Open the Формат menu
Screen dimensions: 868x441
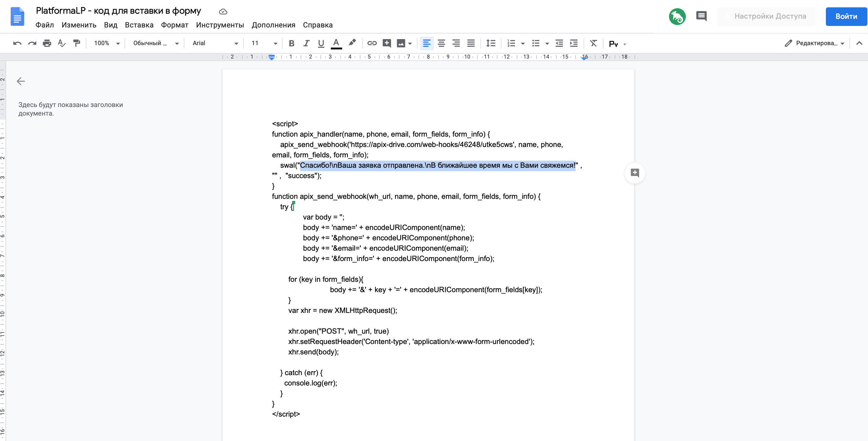pos(175,25)
